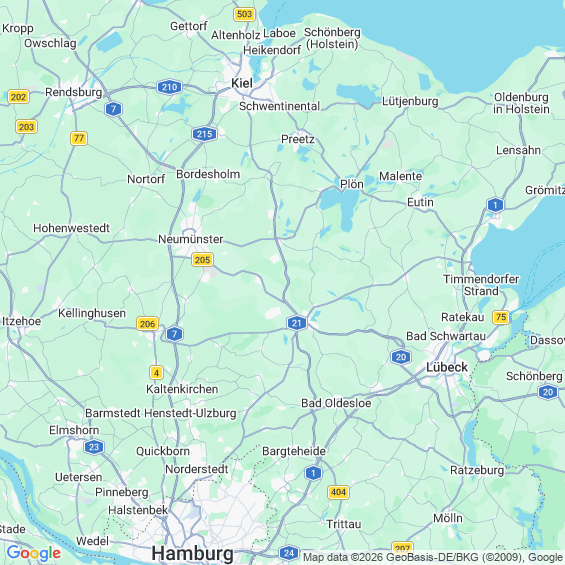Screen dimensions: 565x565
Task: Click the A 215 highway shield
Action: 204,134
